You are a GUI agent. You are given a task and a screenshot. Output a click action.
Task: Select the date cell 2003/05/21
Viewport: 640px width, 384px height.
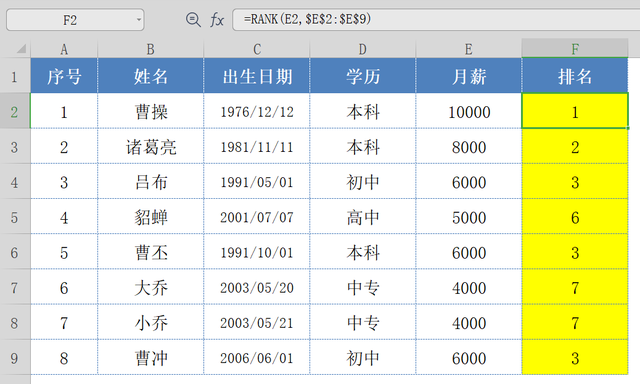[257, 322]
